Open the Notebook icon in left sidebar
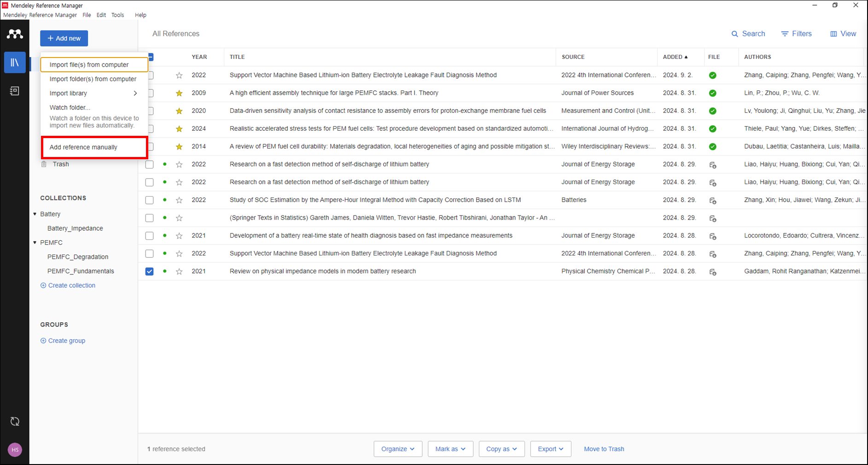This screenshot has height=465, width=868. (x=15, y=91)
